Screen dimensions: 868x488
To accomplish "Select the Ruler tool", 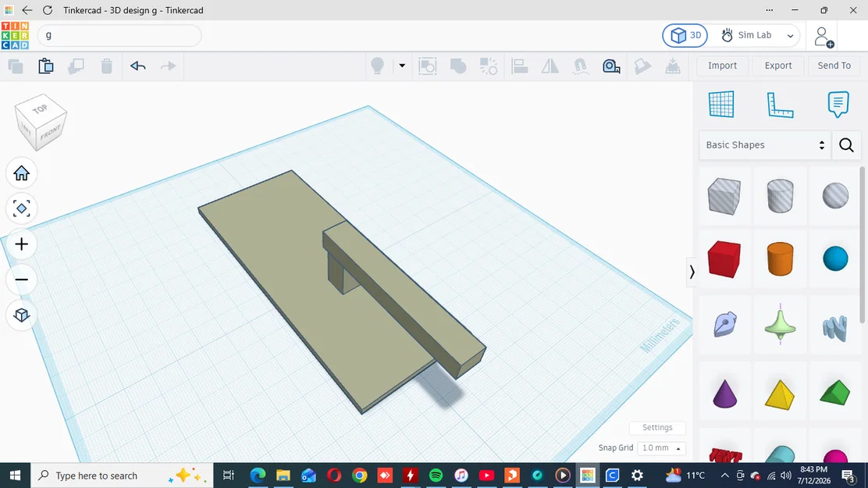I will [780, 105].
